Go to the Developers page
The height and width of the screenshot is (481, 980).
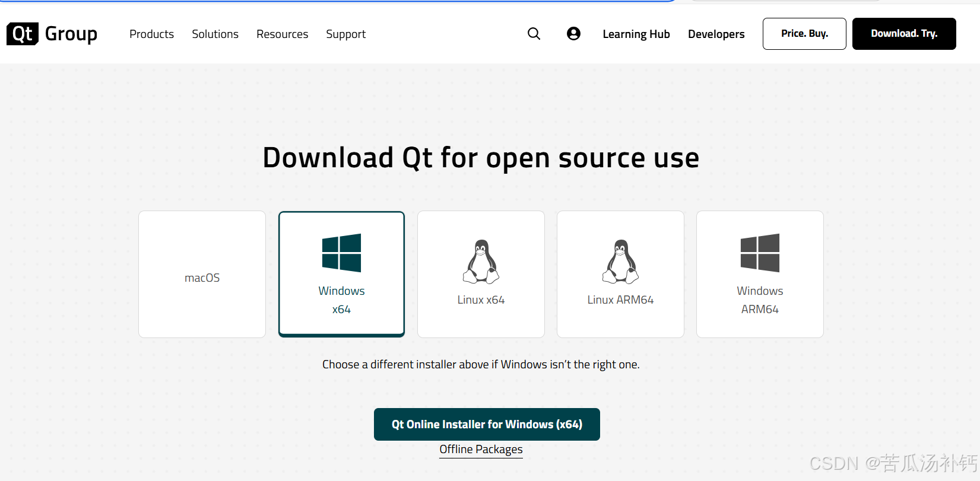716,34
